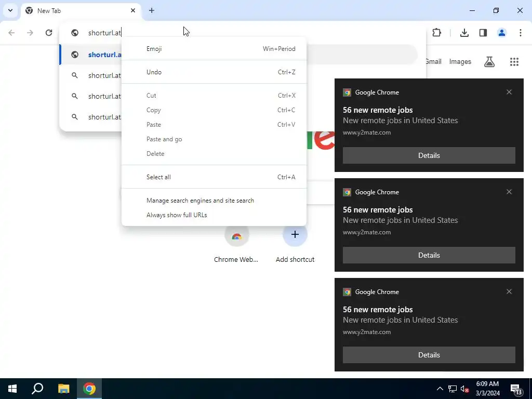Screen dimensions: 532x399
Task: Open the Extensions puzzle icon
Action: tap(436, 33)
